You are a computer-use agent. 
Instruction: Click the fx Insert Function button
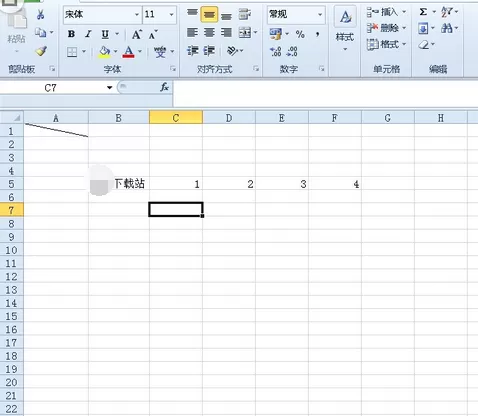tap(164, 88)
